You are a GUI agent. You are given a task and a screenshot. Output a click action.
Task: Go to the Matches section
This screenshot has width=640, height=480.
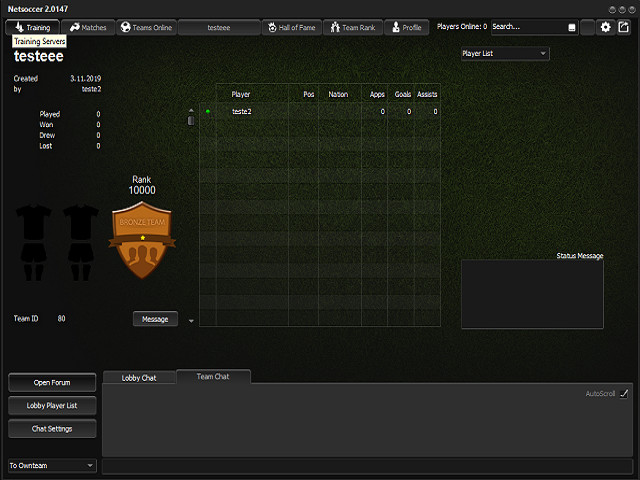coord(89,27)
